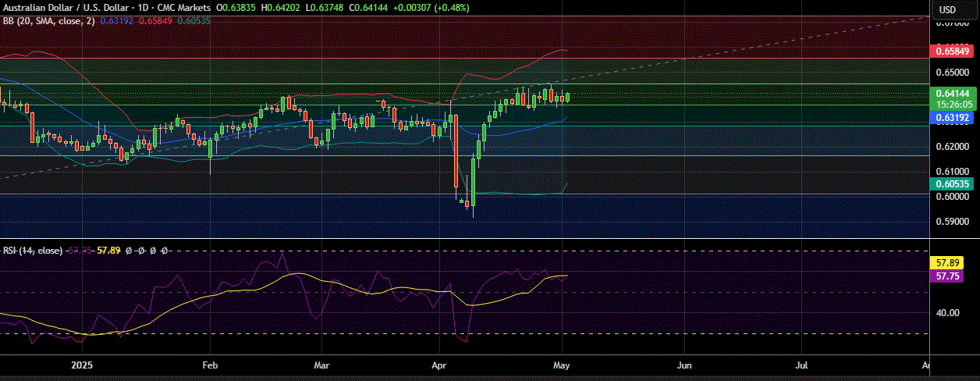Click the 0.59000 price axis tick
980x381 pixels.
951,221
